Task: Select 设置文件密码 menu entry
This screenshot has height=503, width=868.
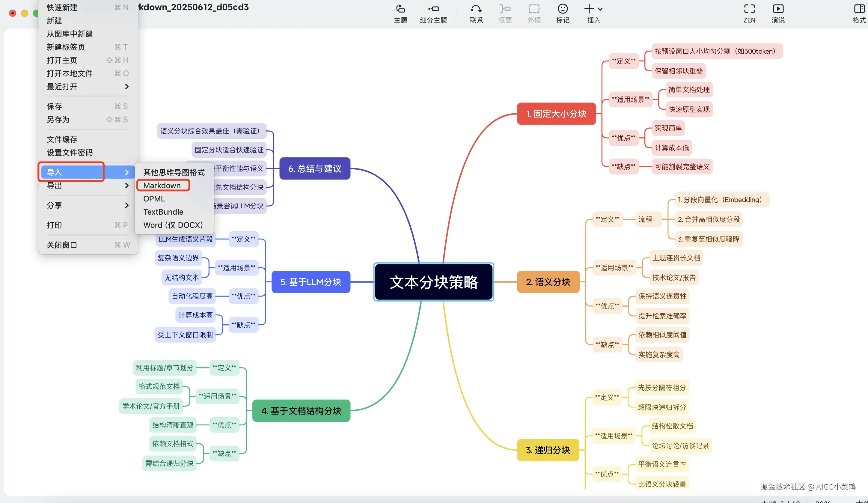Action: pos(88,153)
